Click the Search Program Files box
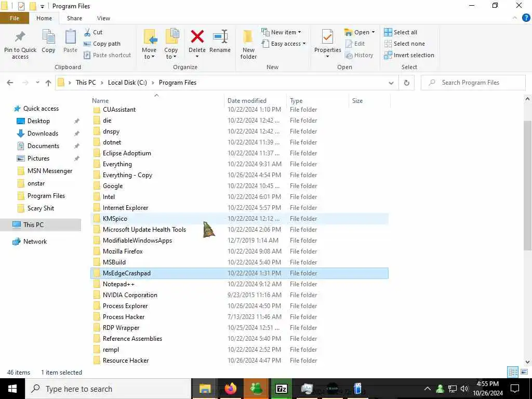The image size is (532, 399). (x=473, y=83)
